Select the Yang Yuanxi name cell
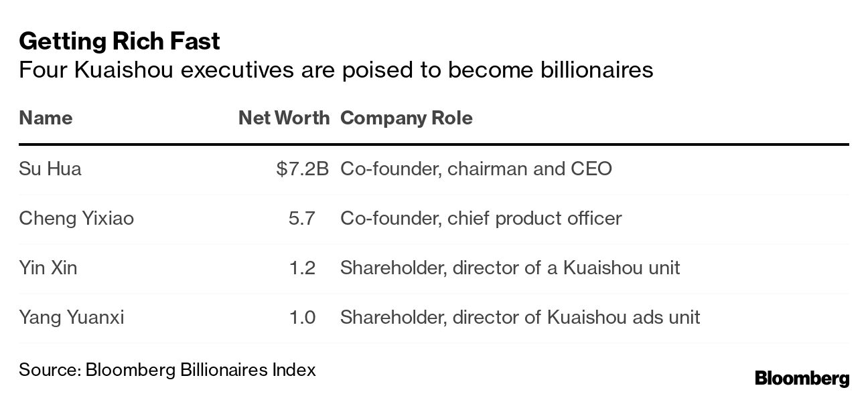The image size is (868, 396). coord(72,317)
